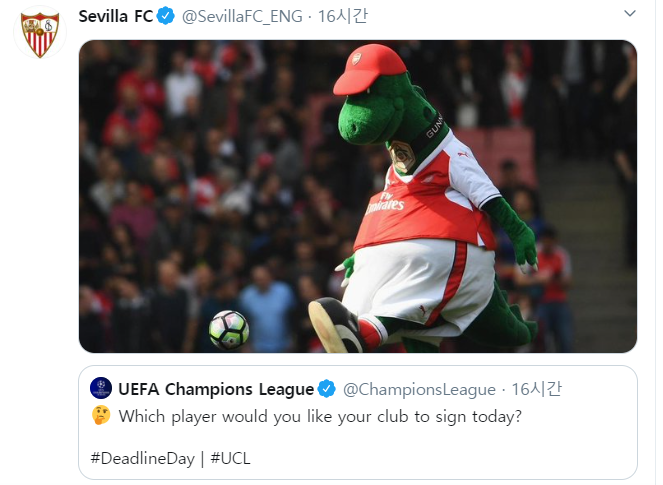Click the soccer ball in the photo
The height and width of the screenshot is (485, 663).
229,329
